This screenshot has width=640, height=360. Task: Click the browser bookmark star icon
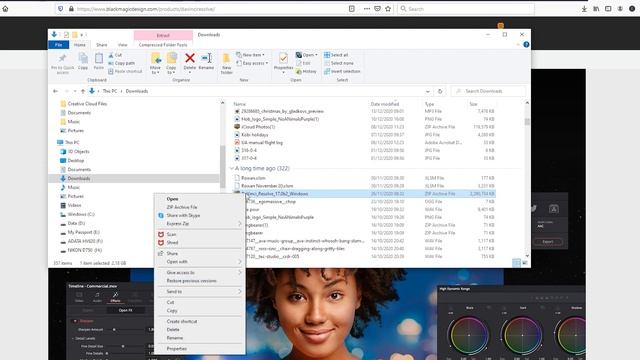pos(388,9)
